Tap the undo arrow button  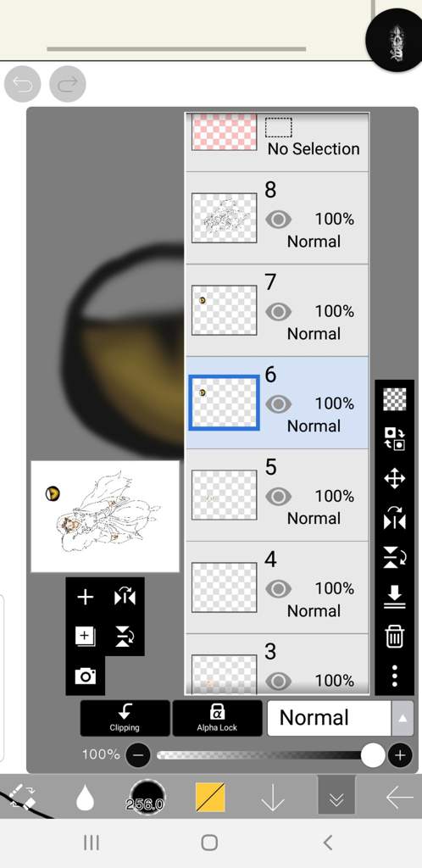pyautogui.click(x=23, y=84)
